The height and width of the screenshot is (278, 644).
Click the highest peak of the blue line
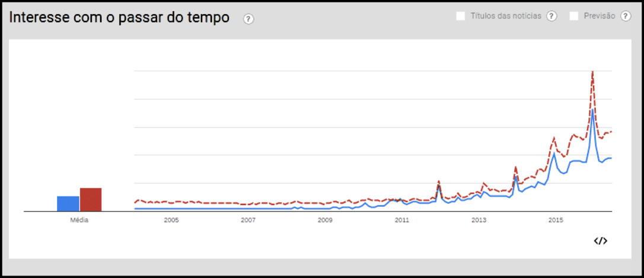tap(592, 110)
